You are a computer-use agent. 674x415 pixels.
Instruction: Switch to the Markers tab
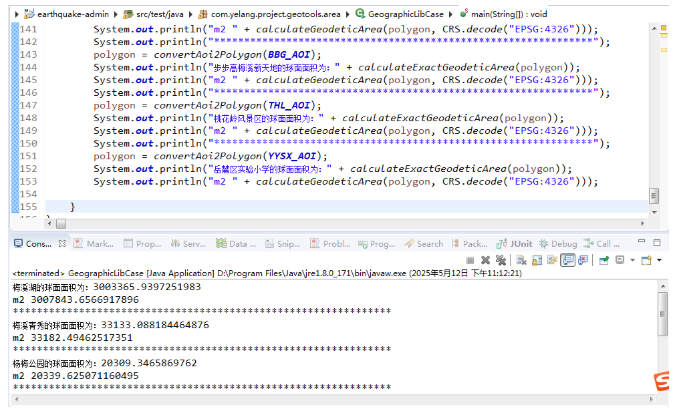94,243
